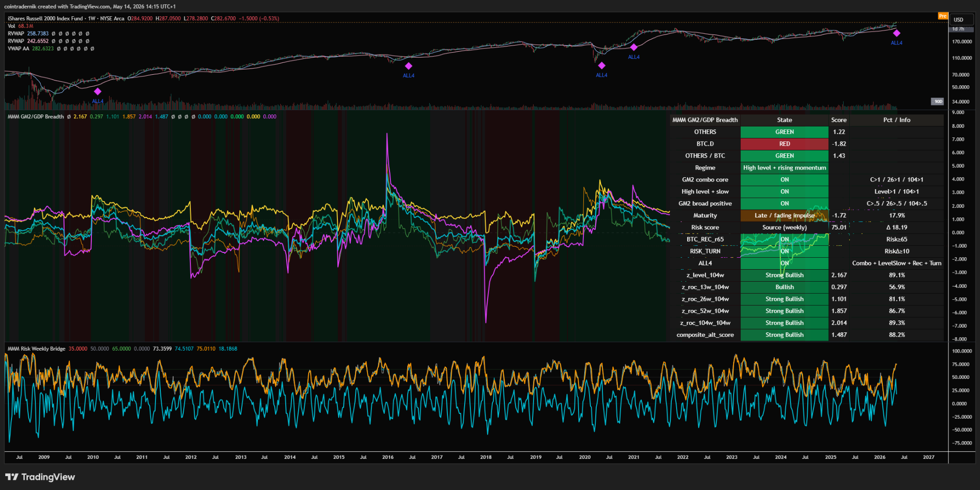Click the -8.000 breadth scale value
The height and width of the screenshot is (490, 980).
958,339
